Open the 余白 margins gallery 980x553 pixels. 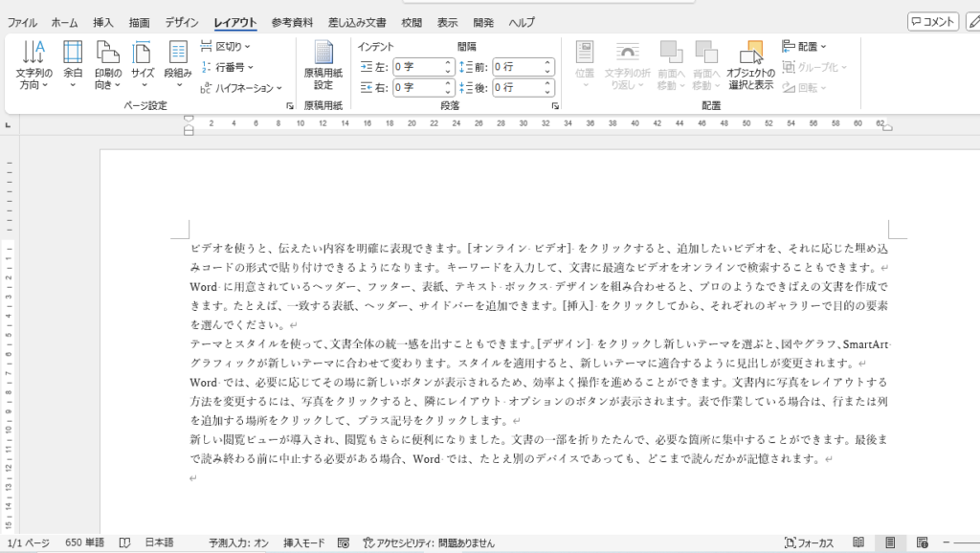[73, 66]
